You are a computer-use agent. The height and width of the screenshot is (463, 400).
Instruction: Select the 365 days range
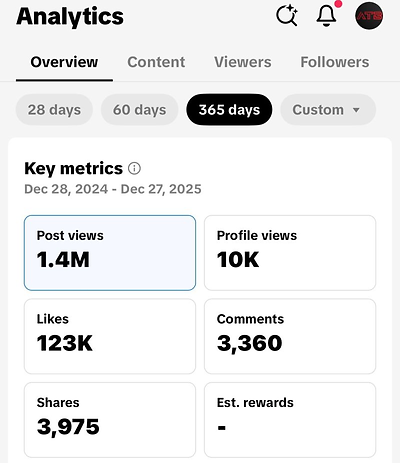(229, 110)
